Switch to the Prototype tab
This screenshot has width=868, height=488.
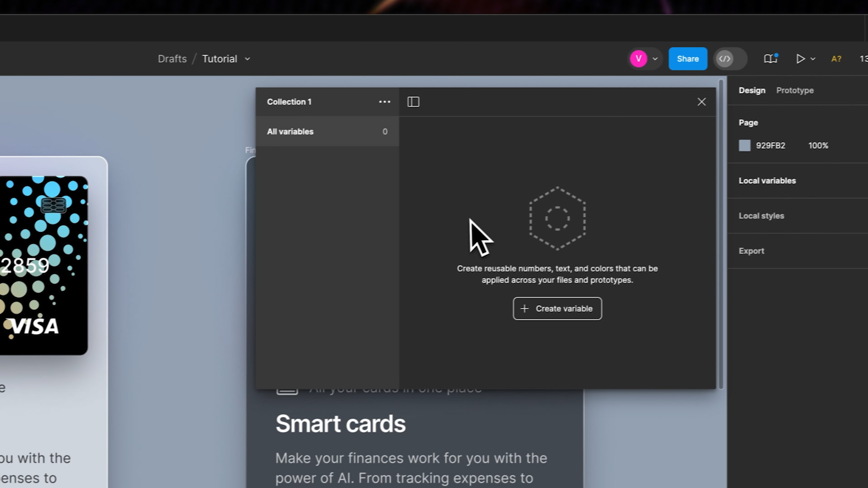[795, 90]
